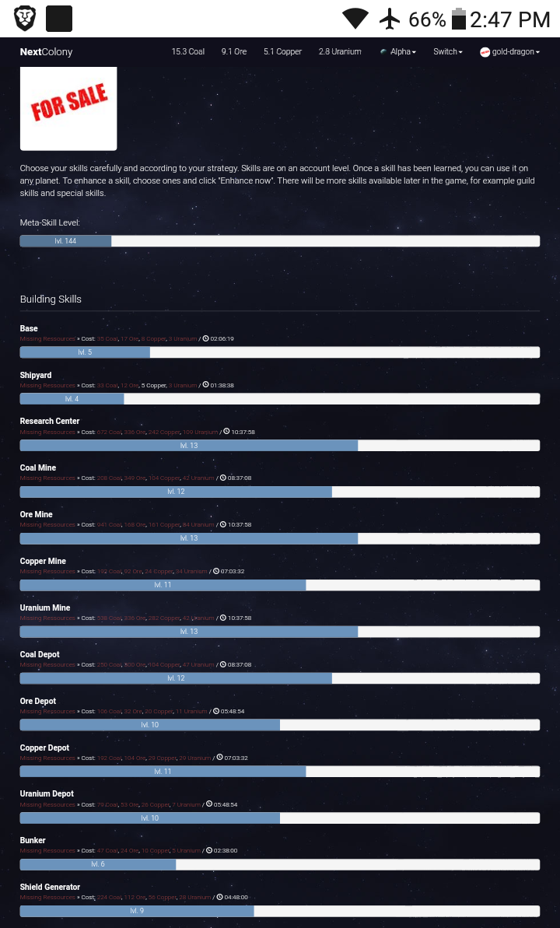Click the Alpha planet icon in navbar
The image size is (560, 928).
(x=383, y=52)
